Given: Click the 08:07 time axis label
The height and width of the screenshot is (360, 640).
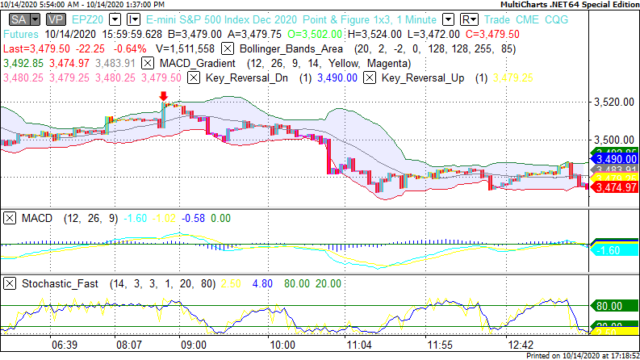Looking at the screenshot, I should point(129,345).
